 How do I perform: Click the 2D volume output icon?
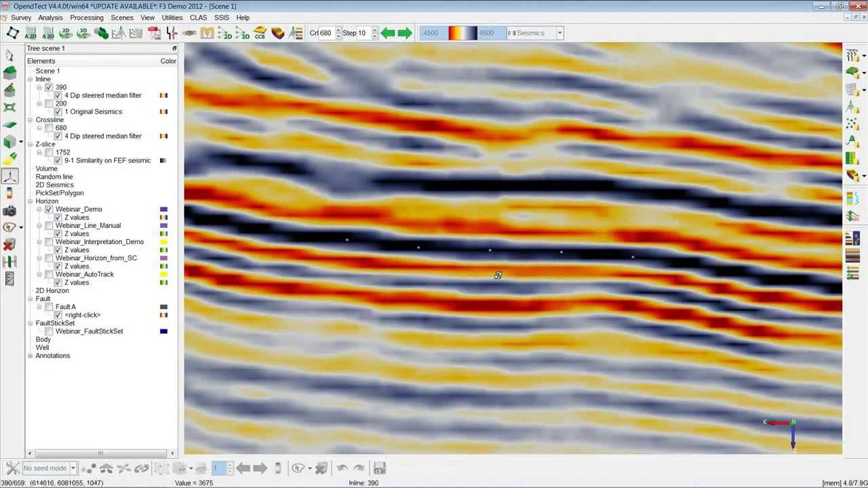tap(66, 33)
